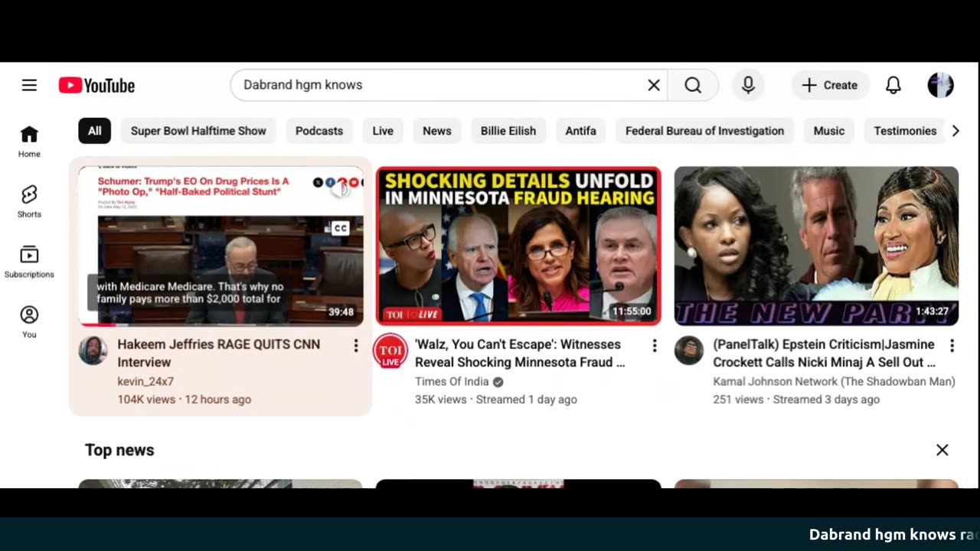Click '35K views · Streamed 1 day ago'
The width and height of the screenshot is (980, 551).
coord(496,399)
